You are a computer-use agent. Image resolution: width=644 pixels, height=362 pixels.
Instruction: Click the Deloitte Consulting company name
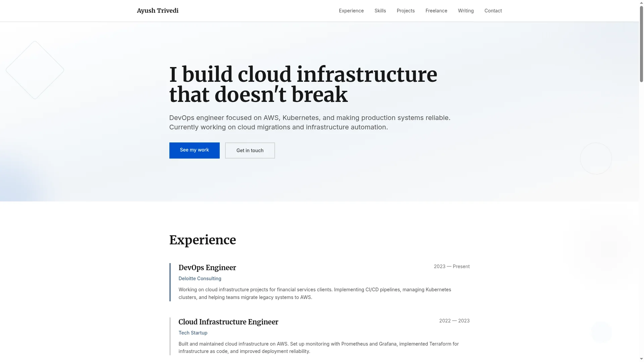click(200, 279)
